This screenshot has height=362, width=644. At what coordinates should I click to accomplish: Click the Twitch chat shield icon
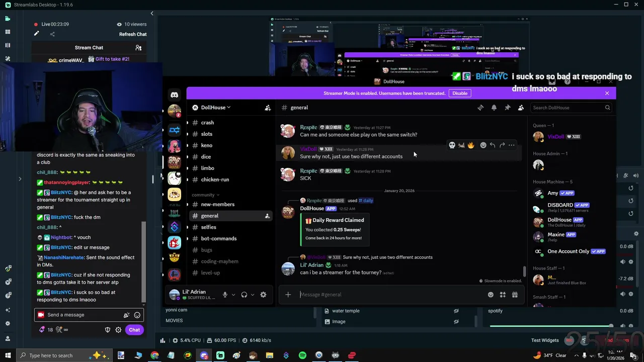pos(107,330)
